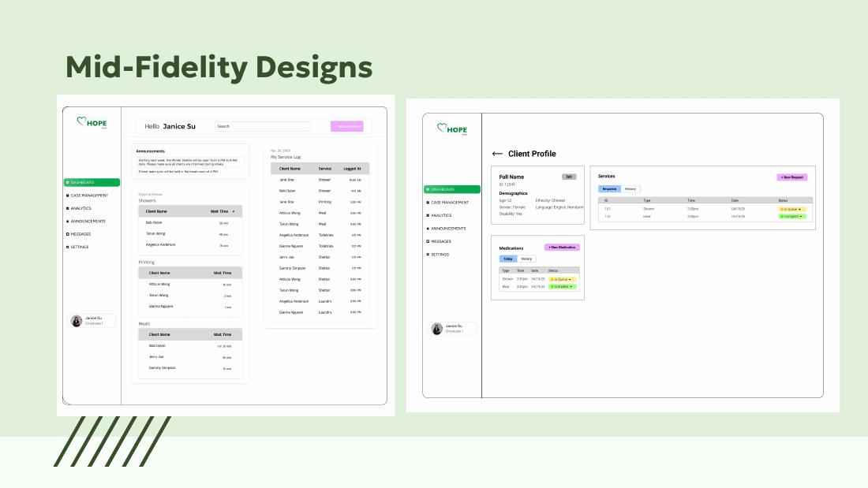Click the Status column header in Services table
Screen dimensions: 868x488
pos(783,200)
